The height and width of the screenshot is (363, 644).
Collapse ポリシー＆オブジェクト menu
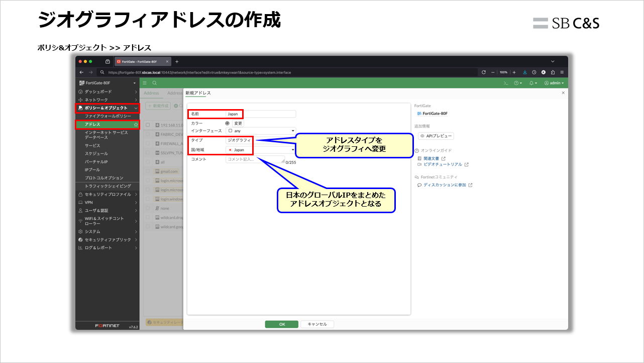tap(107, 108)
